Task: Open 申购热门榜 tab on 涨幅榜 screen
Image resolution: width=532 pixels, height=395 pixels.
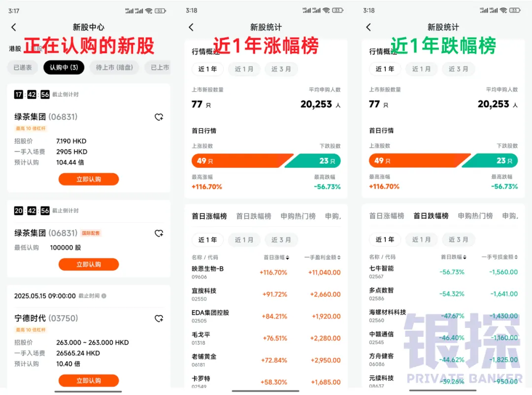Action: pyautogui.click(x=298, y=216)
